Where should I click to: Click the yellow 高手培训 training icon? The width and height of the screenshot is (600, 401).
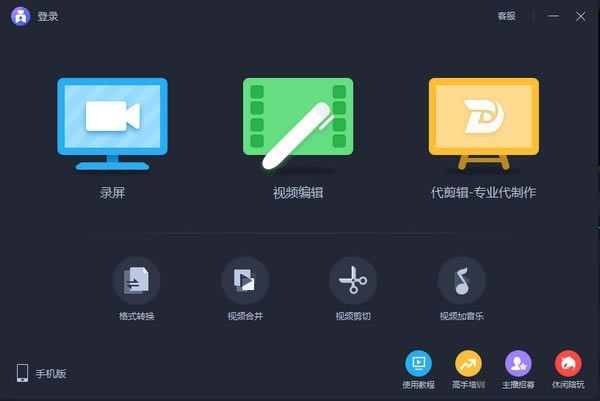tap(468, 362)
